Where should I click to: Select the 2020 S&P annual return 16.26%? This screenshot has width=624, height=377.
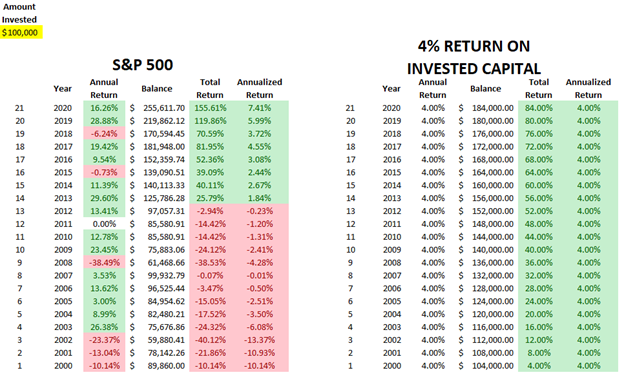point(104,108)
